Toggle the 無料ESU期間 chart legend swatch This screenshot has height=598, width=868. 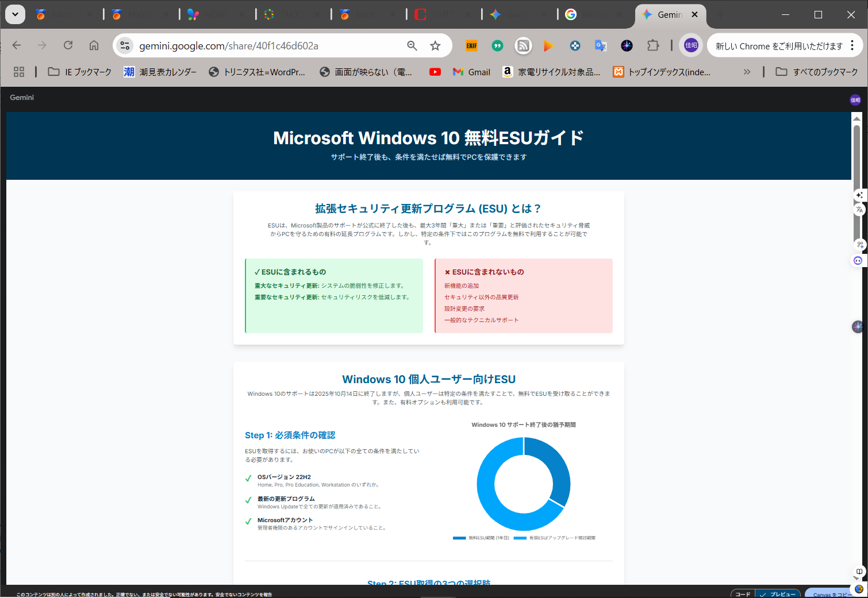[459, 538]
